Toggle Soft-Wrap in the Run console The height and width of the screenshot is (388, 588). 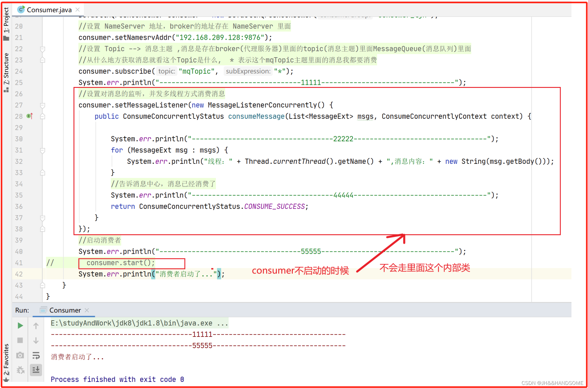pos(36,355)
